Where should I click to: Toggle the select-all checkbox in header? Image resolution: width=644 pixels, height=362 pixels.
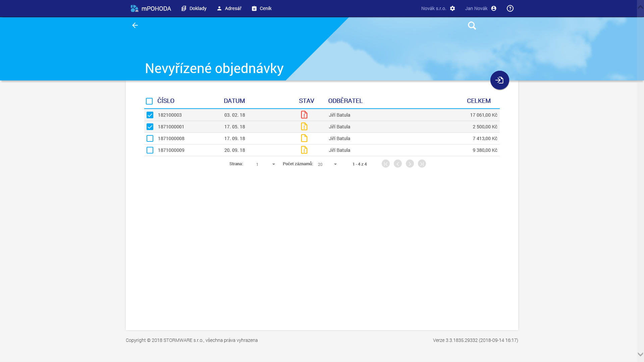click(149, 101)
